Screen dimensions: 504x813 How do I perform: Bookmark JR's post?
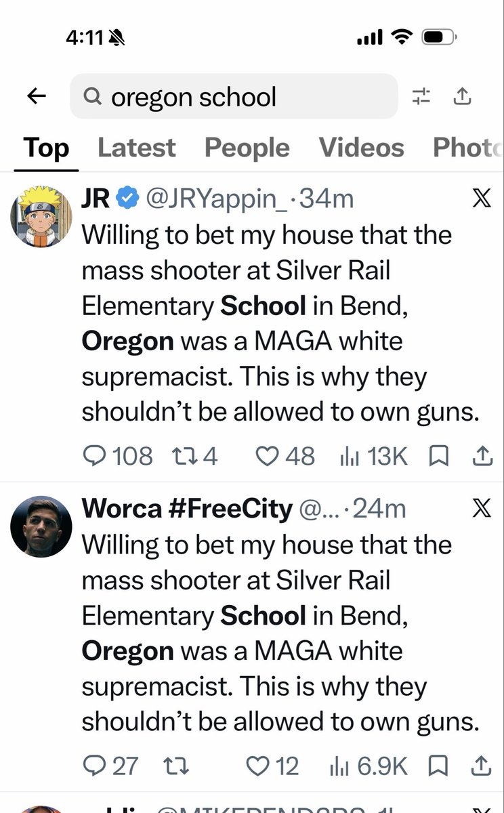click(x=440, y=457)
